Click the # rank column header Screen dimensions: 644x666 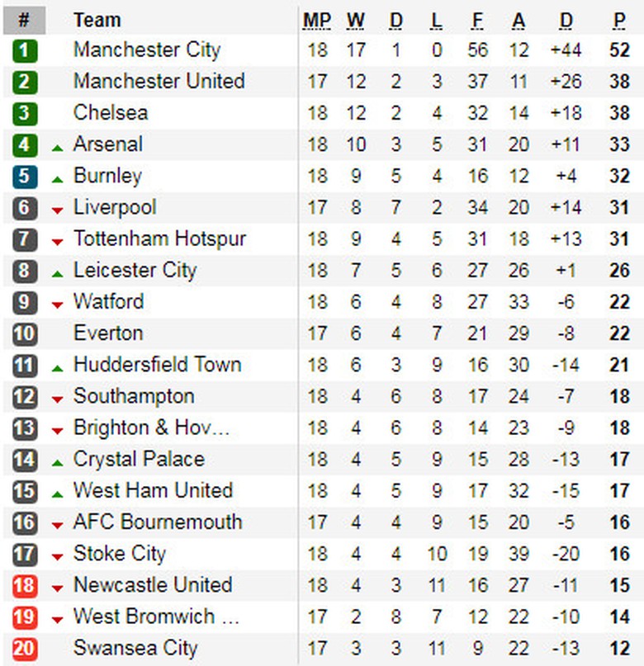click(24, 20)
